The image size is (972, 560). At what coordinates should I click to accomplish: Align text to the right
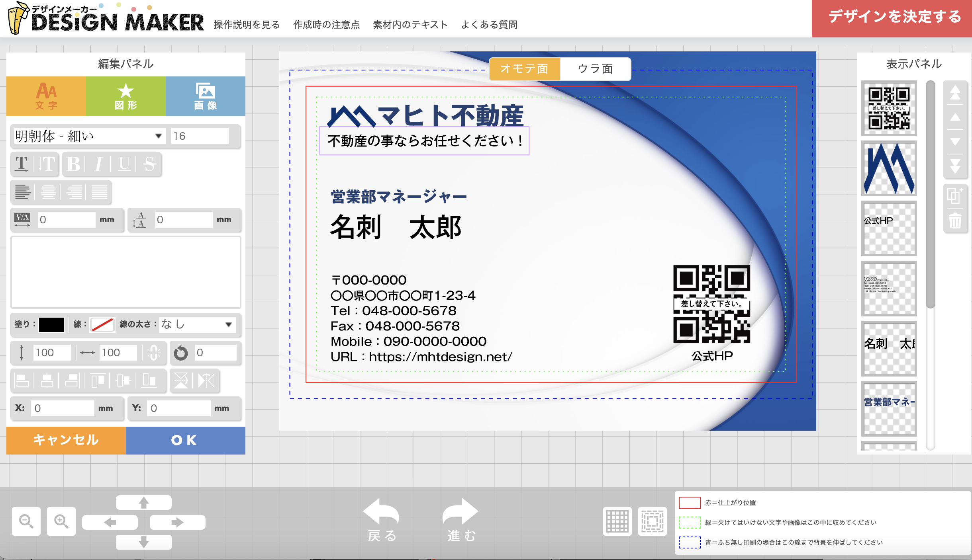[x=74, y=192]
